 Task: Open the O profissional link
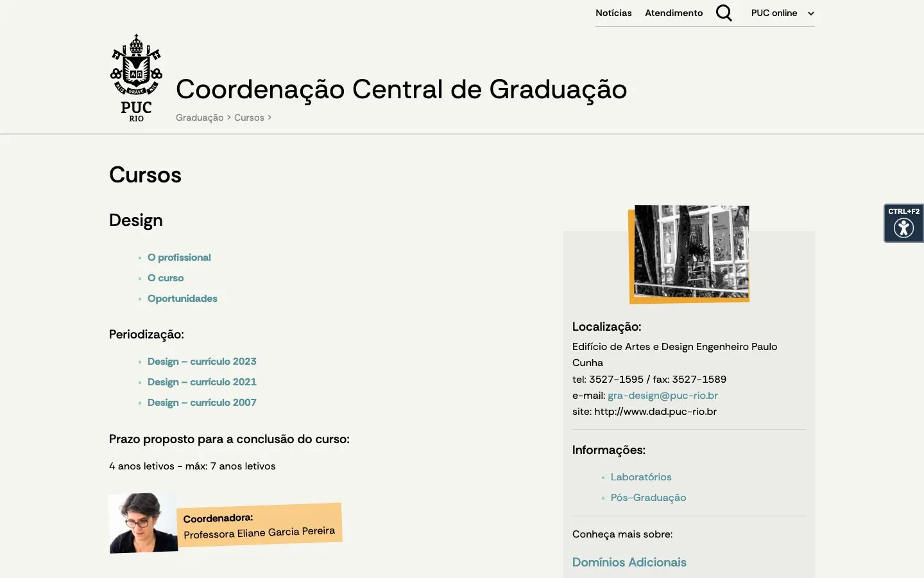point(179,258)
